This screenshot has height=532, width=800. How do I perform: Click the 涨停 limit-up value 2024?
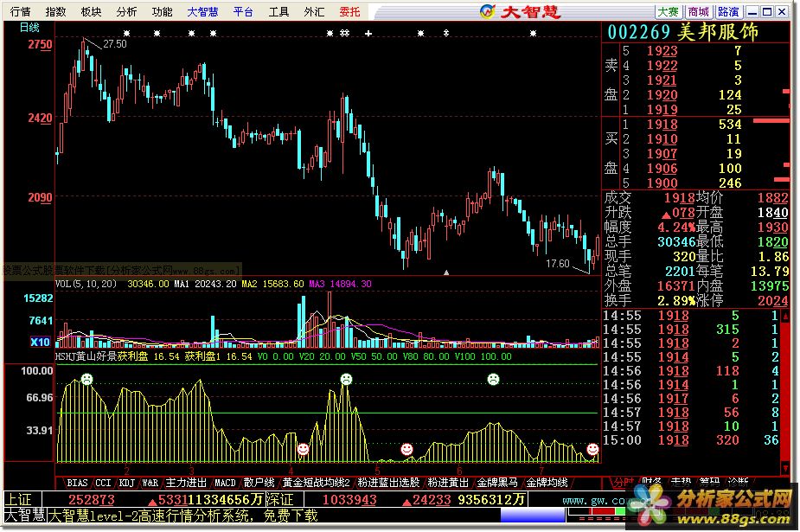tap(772, 301)
